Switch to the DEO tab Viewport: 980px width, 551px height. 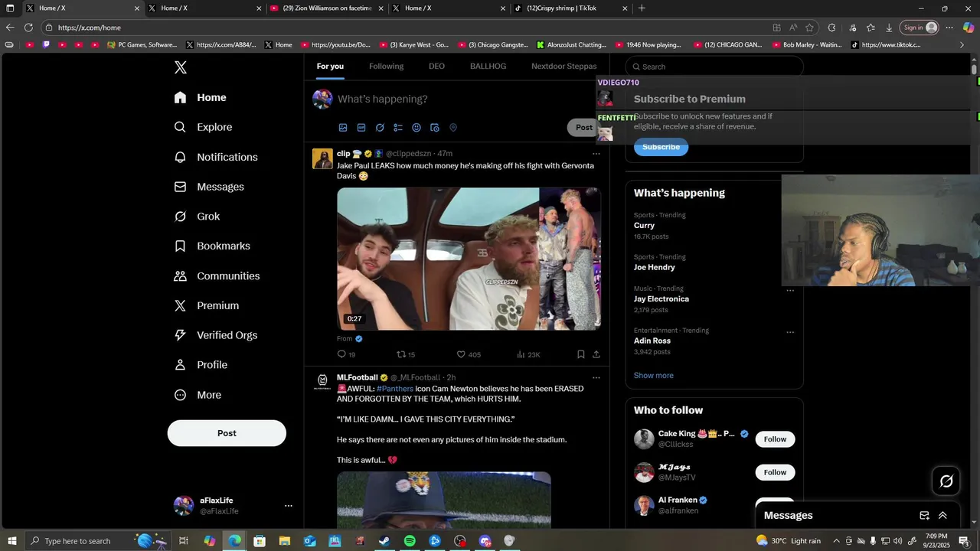tap(436, 67)
